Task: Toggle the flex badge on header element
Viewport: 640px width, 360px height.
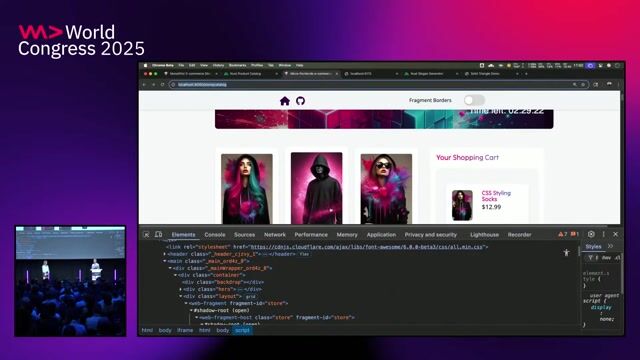Action: tap(304, 254)
